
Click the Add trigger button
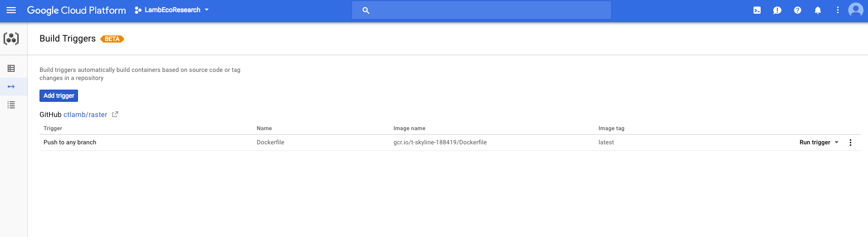pos(59,96)
